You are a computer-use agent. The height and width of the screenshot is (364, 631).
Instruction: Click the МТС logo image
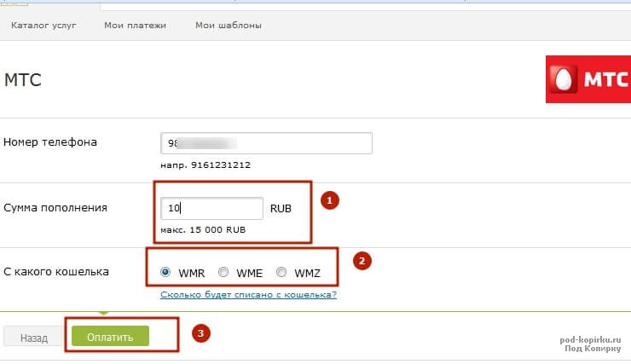pyautogui.click(x=588, y=79)
